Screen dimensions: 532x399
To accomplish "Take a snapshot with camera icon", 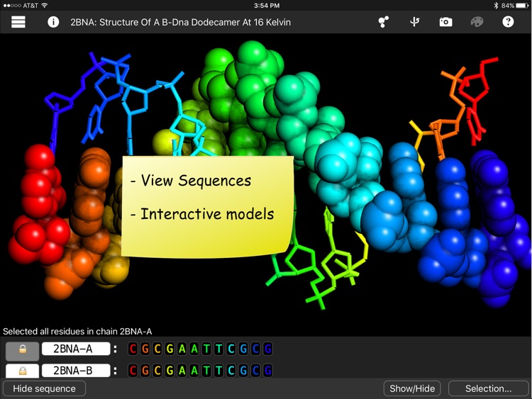I will pos(445,22).
